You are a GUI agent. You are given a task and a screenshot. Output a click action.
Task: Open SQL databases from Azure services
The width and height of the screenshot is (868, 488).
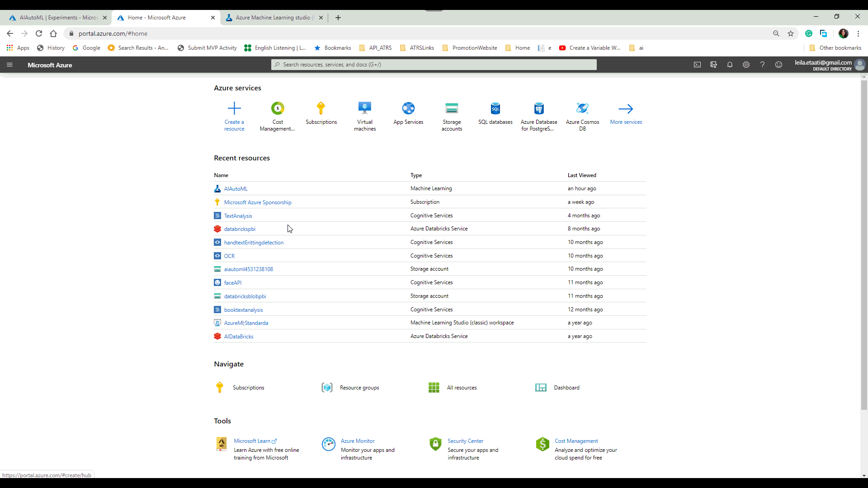tap(495, 108)
